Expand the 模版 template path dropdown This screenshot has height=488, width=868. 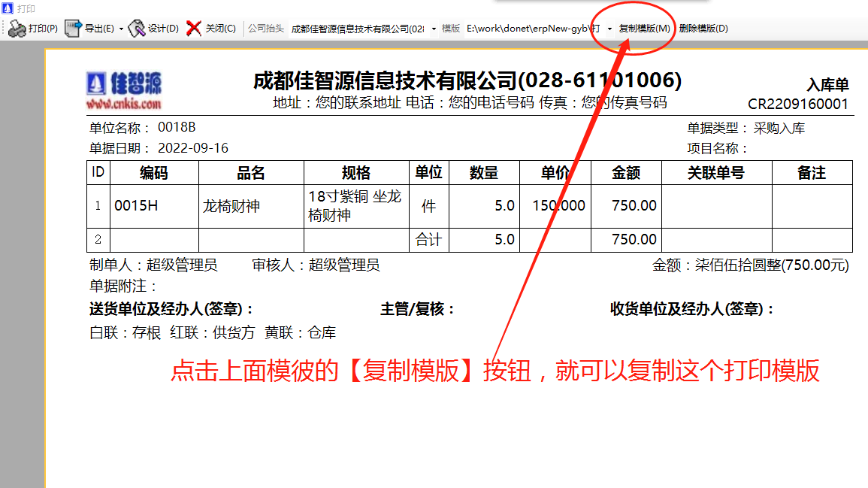point(609,29)
